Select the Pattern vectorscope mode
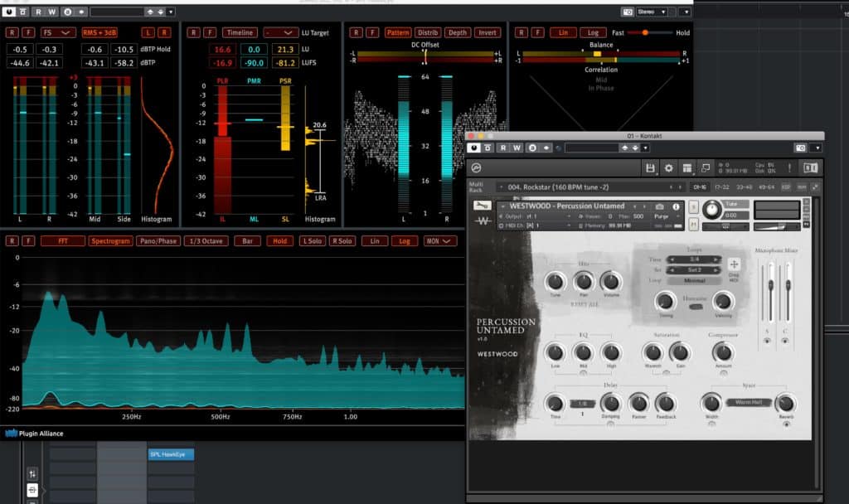This screenshot has width=849, height=504. click(397, 32)
